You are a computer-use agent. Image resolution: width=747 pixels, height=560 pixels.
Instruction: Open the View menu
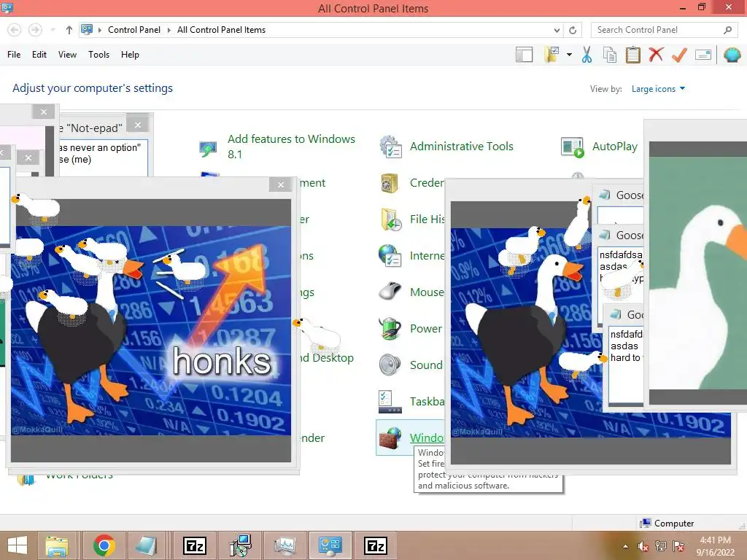click(67, 55)
